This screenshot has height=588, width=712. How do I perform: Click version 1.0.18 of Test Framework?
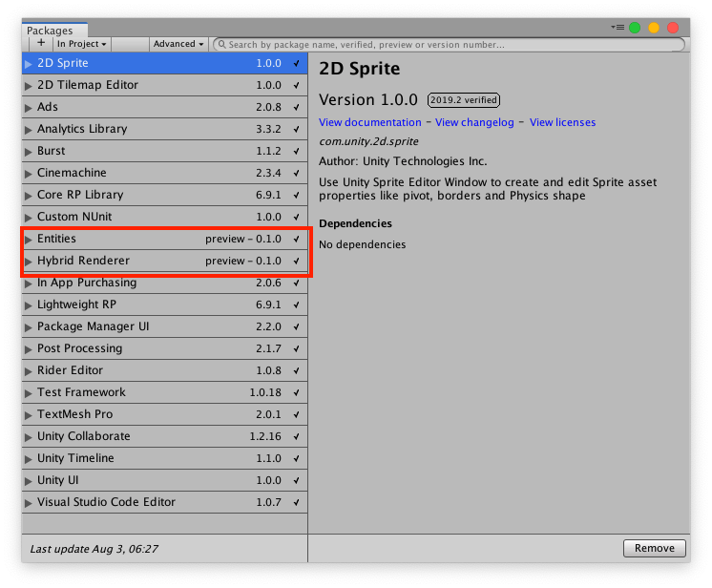click(x=265, y=392)
